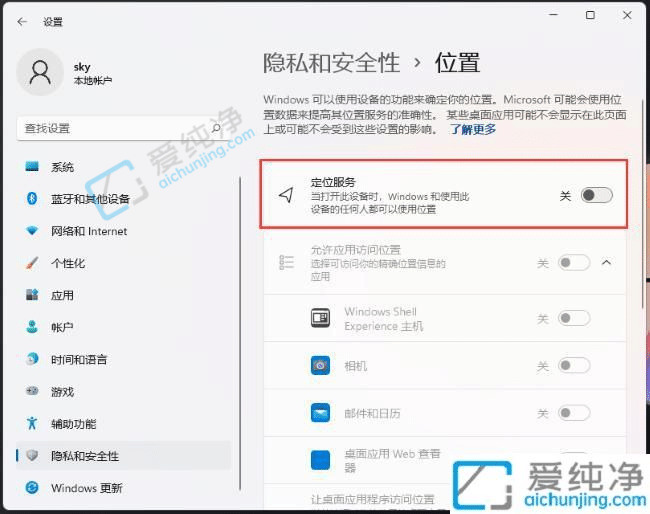Open 辅助功能 settings category
This screenshot has width=650, height=514.
(123, 423)
